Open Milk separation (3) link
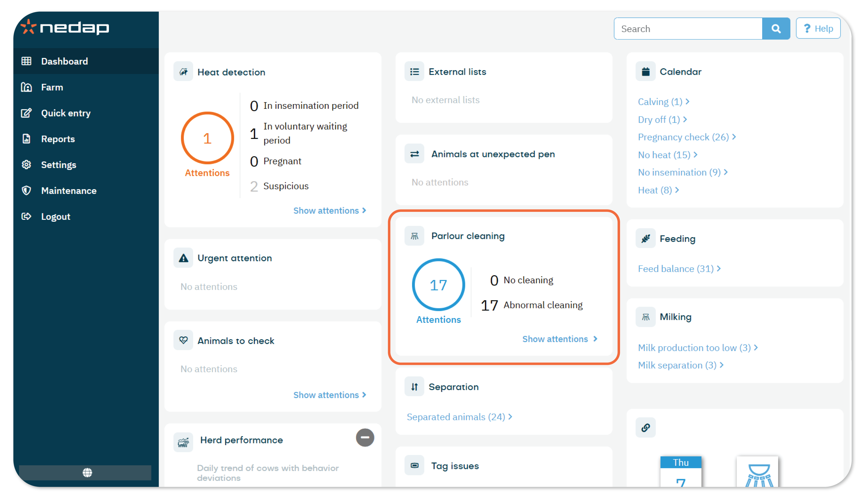 [x=681, y=365]
